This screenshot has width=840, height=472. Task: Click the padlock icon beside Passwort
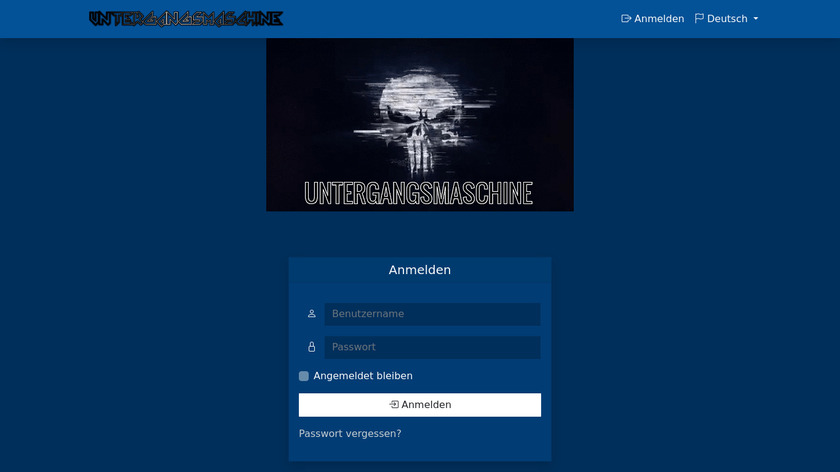(x=311, y=347)
